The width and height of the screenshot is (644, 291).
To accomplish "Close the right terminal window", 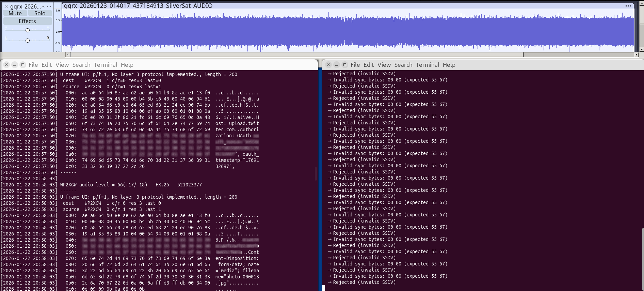I will (328, 65).
